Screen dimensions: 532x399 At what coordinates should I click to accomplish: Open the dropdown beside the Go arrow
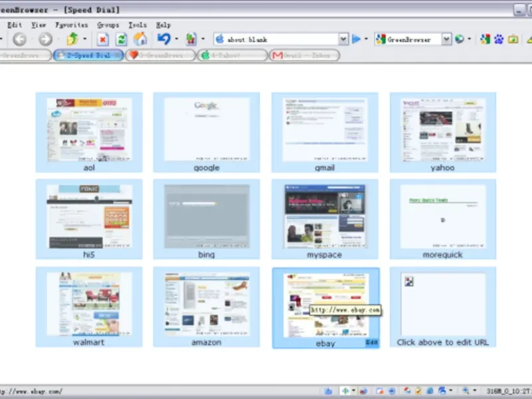(366, 39)
